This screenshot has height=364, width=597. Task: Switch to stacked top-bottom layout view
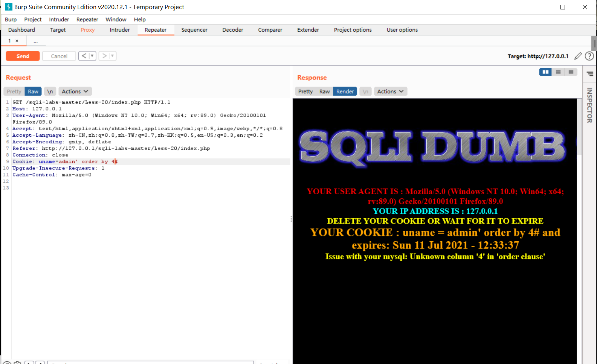click(x=558, y=72)
